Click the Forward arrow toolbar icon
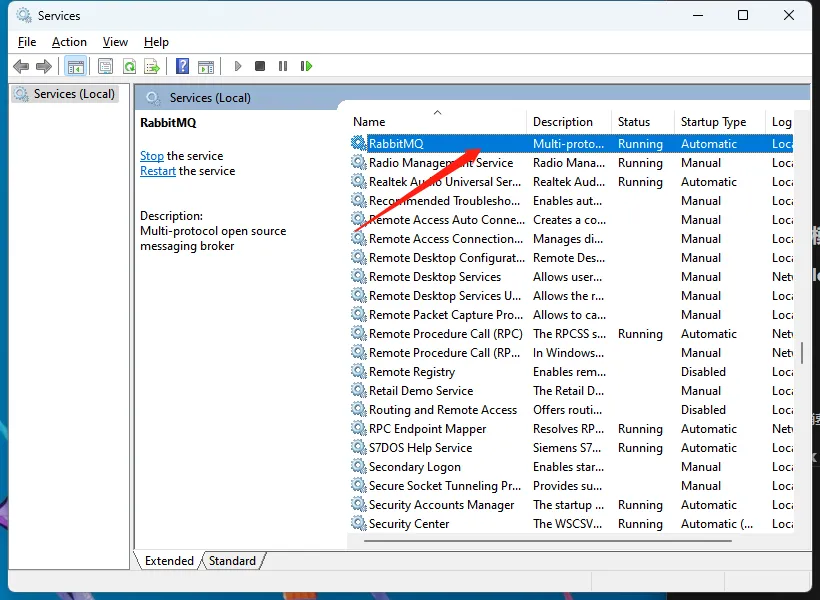The image size is (820, 600). [44, 66]
